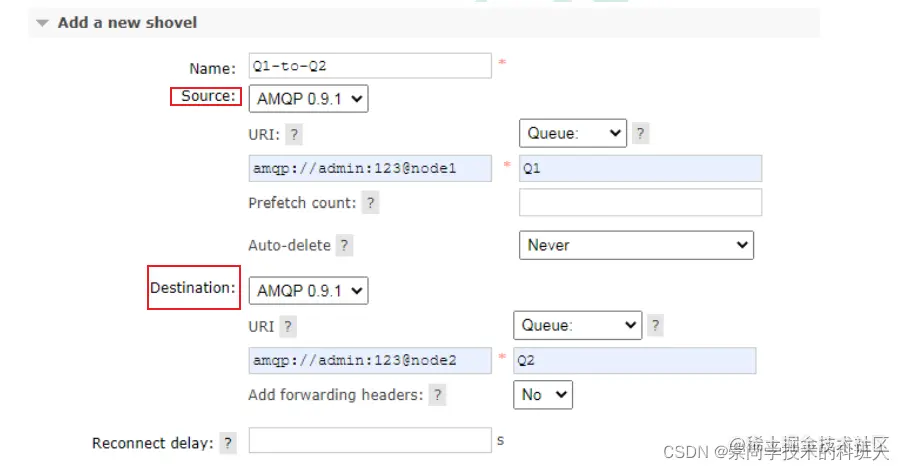
Task: Click the Reconnect delay: label text
Action: pyautogui.click(x=152, y=443)
